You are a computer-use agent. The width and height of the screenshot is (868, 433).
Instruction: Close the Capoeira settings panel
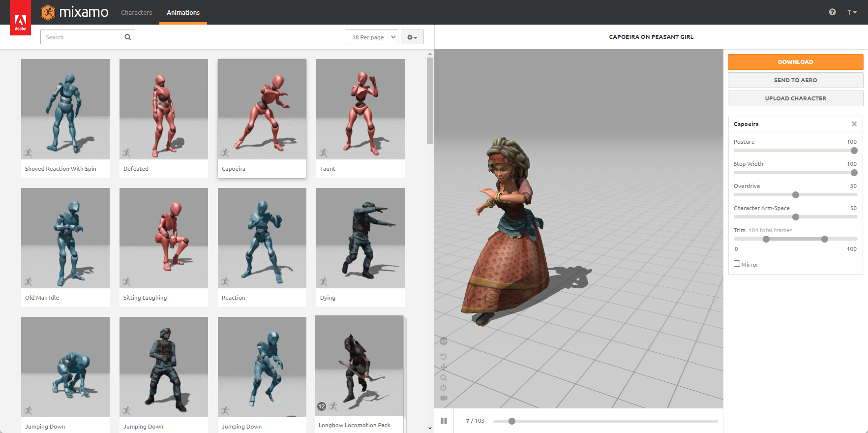pos(854,124)
